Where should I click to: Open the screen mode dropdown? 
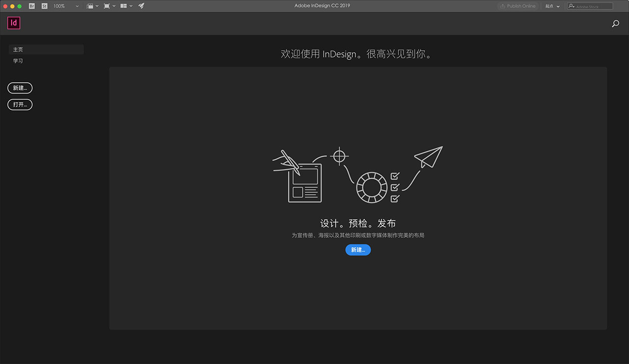[110, 6]
